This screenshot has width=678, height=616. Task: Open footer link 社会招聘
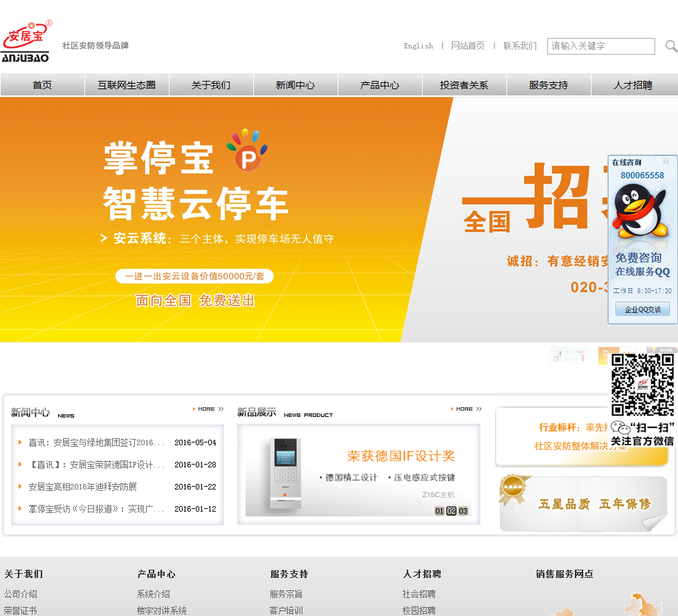pos(419,594)
